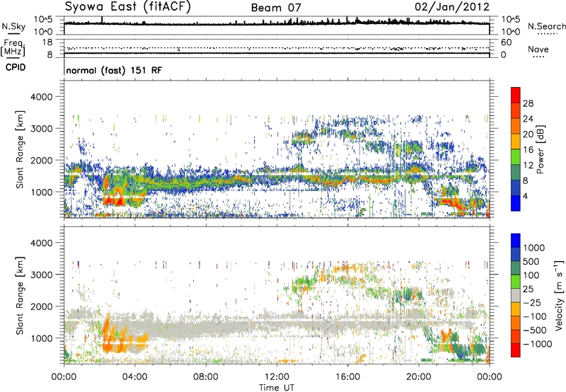Click the '04:00' time axis label
Screen dimensions: 566x392
pos(135,377)
